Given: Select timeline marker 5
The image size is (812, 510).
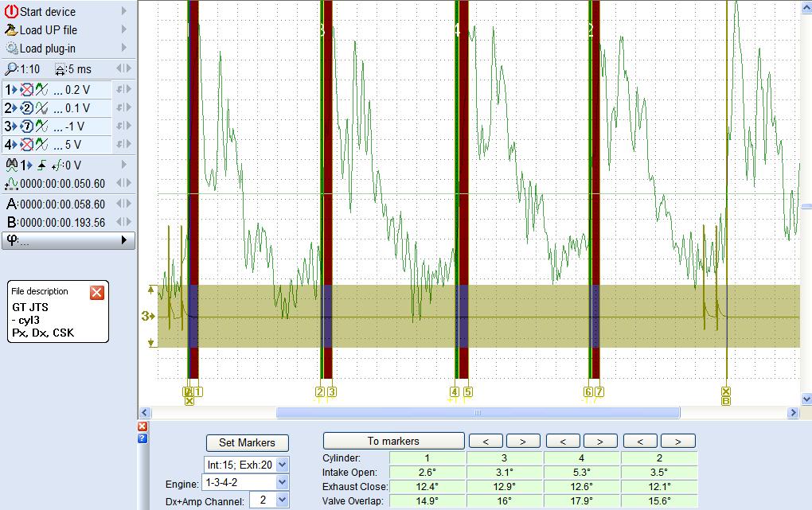Looking at the screenshot, I should (x=467, y=392).
